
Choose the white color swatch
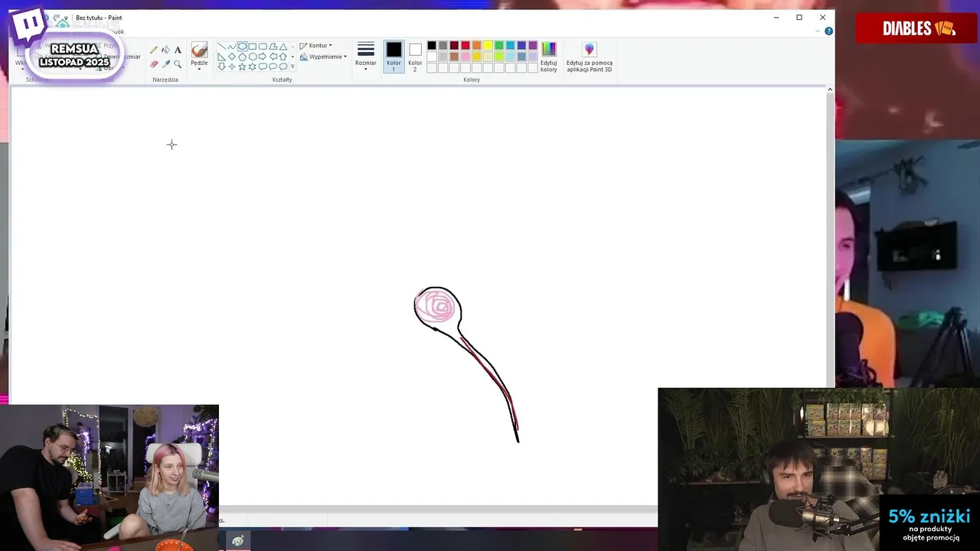pos(432,57)
